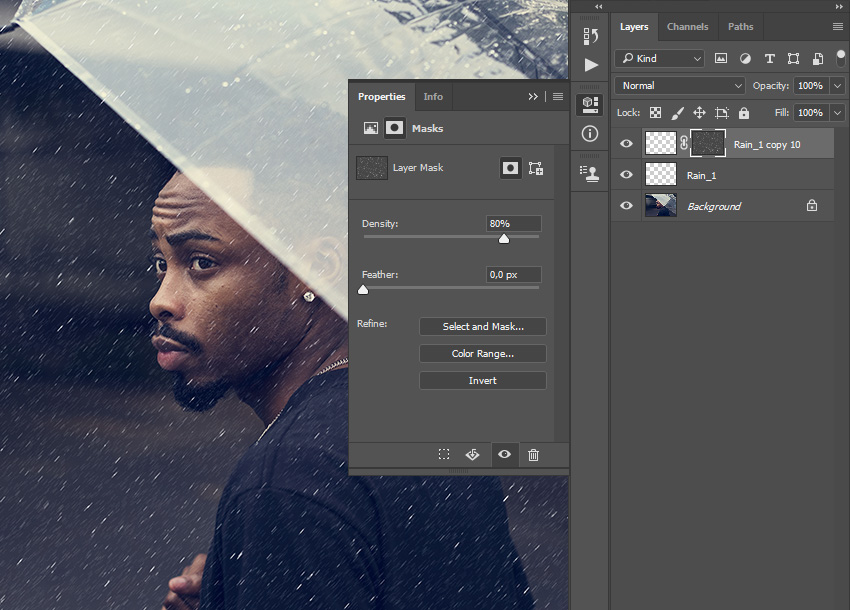Click the add pixel mask button

510,168
